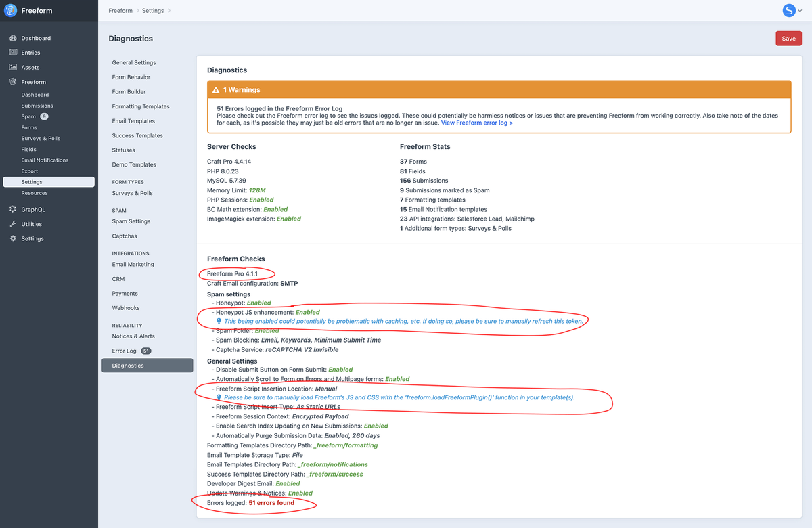Click the Error Log badge showing 51
812x528 pixels.
[x=145, y=351]
